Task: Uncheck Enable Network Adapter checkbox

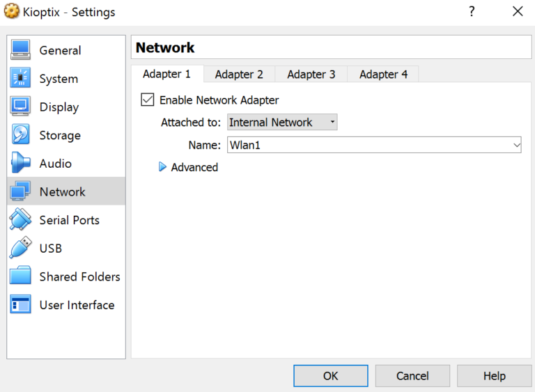Action: 148,100
